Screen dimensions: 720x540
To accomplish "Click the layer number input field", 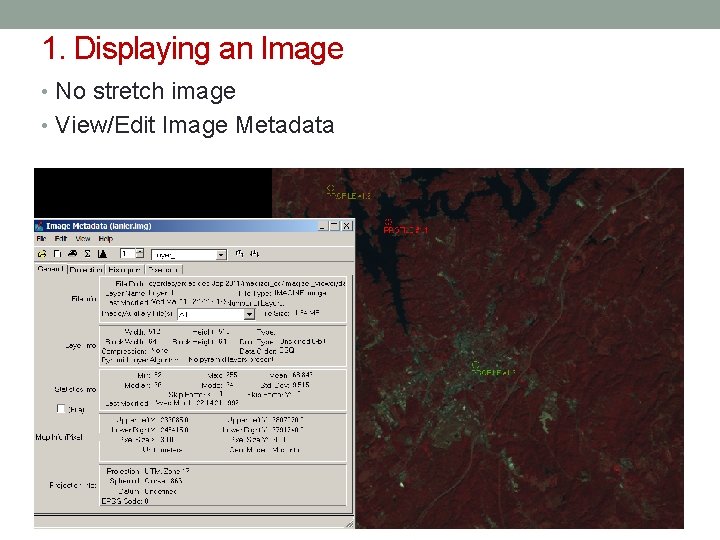I will (128, 253).
